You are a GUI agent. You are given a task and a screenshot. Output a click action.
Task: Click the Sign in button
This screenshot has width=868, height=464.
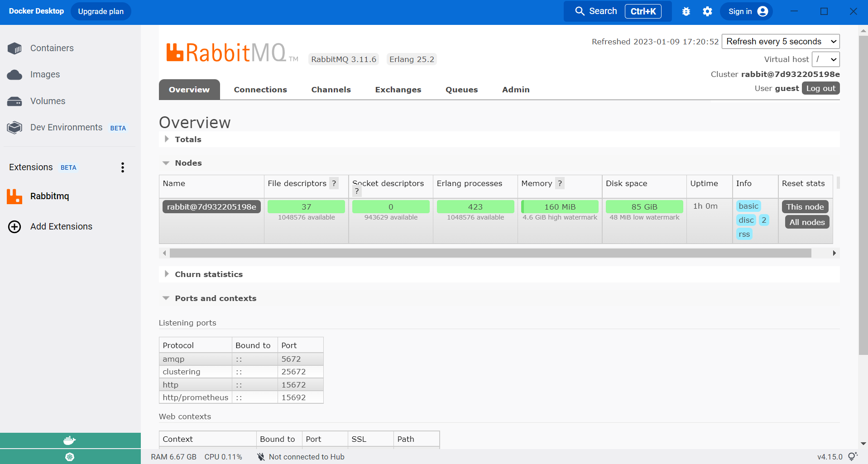pyautogui.click(x=746, y=11)
